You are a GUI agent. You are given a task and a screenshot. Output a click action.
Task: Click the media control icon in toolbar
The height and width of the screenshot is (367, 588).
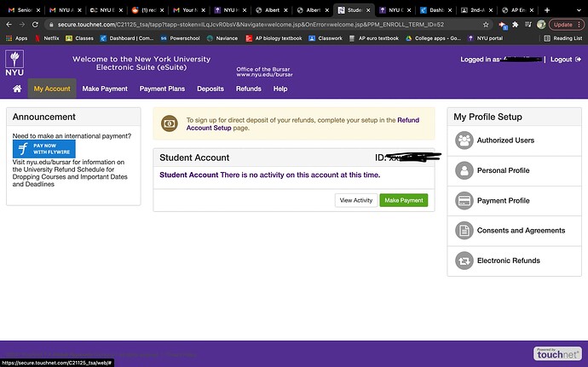[528, 25]
